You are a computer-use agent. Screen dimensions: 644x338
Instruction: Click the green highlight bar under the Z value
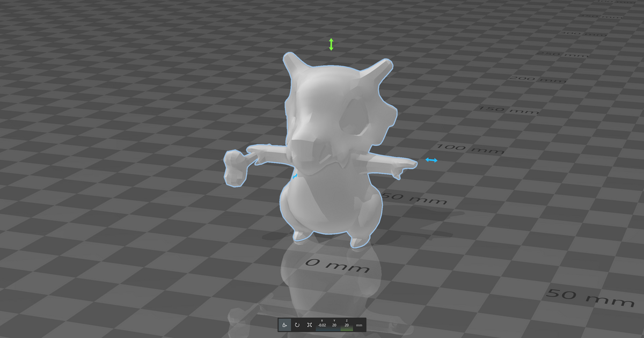347,329
